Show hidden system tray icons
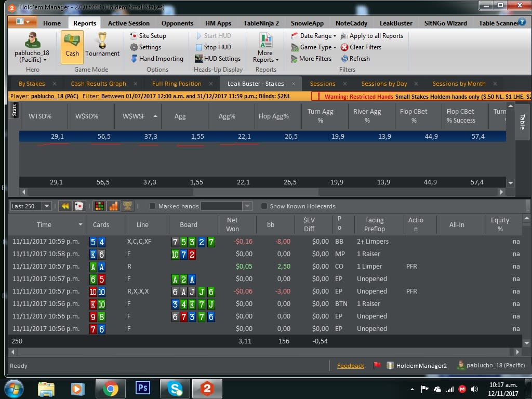Viewport: 532px width, 399px height. tap(412, 389)
